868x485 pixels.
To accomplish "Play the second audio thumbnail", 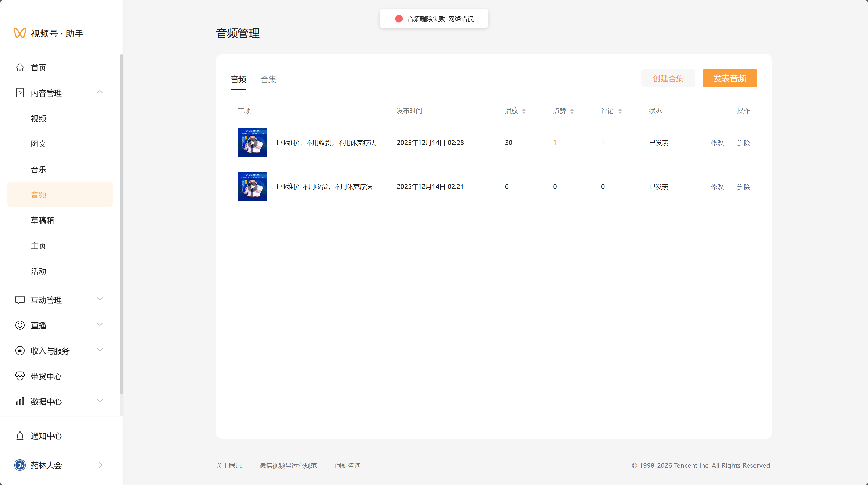I will tap(252, 187).
